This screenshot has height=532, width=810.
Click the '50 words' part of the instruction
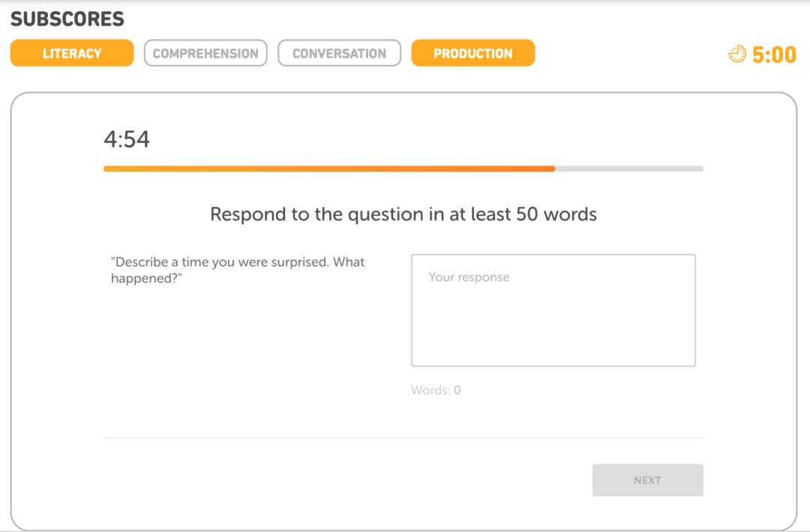pos(556,214)
